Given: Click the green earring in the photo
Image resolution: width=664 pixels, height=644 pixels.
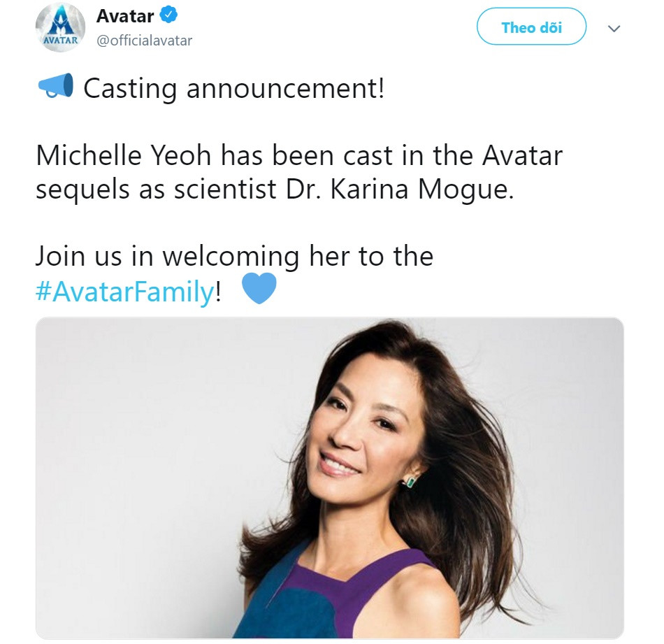Looking at the screenshot, I should [410, 482].
